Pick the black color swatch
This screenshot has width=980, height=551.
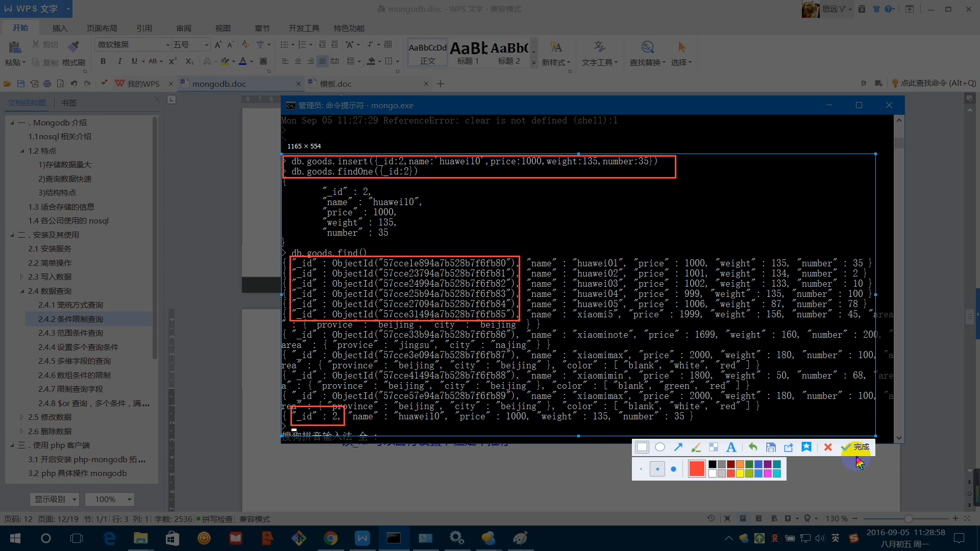pos(712,464)
